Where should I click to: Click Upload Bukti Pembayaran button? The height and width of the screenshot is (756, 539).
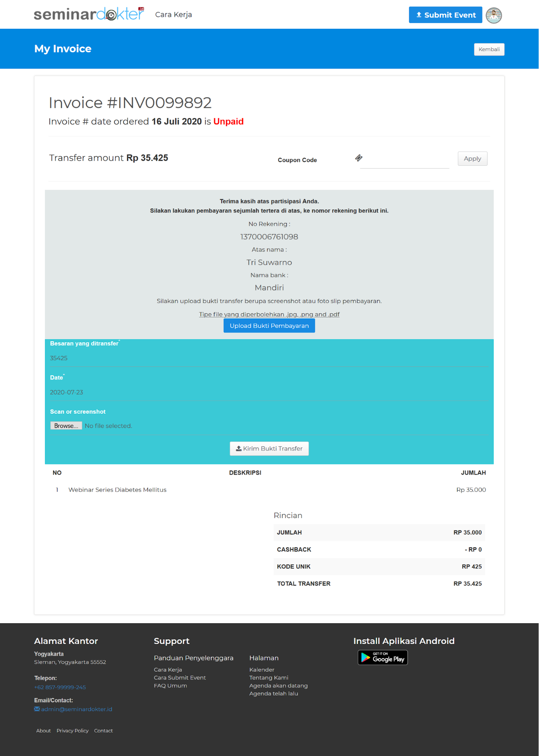[269, 326]
